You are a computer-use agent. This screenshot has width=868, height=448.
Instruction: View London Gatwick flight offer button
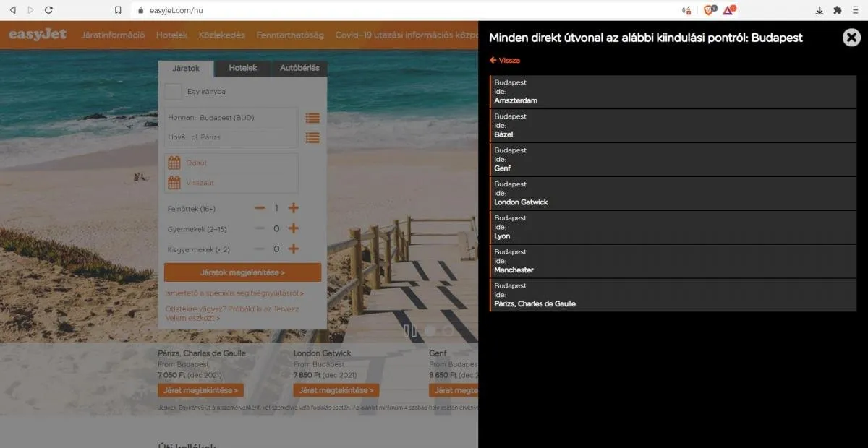click(336, 390)
